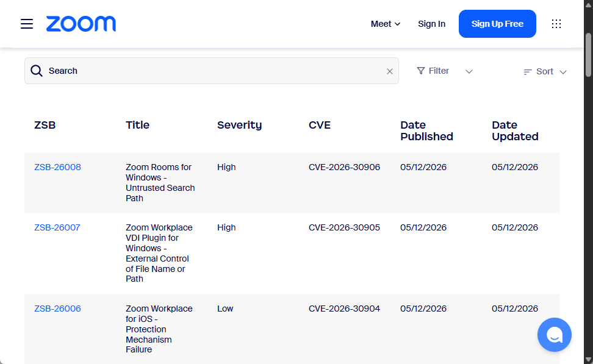Focus the Search input field
The width and height of the screenshot is (593, 364).
[x=212, y=71]
